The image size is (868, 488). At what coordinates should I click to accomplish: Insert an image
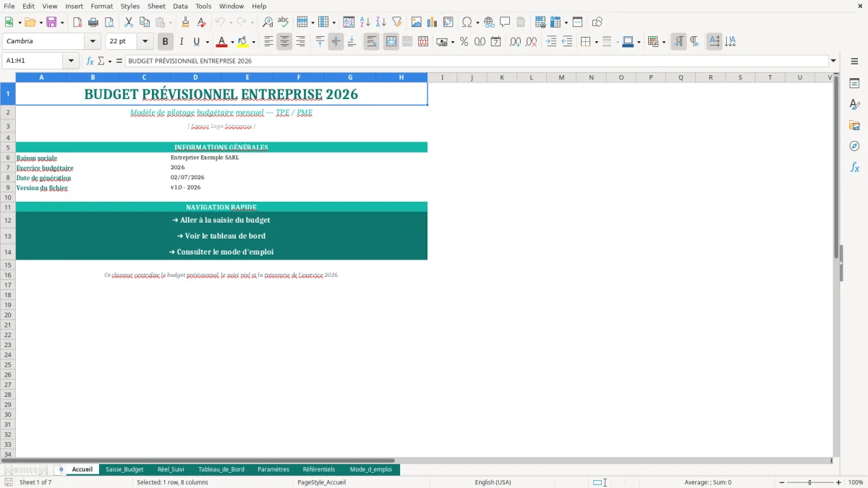[417, 22]
